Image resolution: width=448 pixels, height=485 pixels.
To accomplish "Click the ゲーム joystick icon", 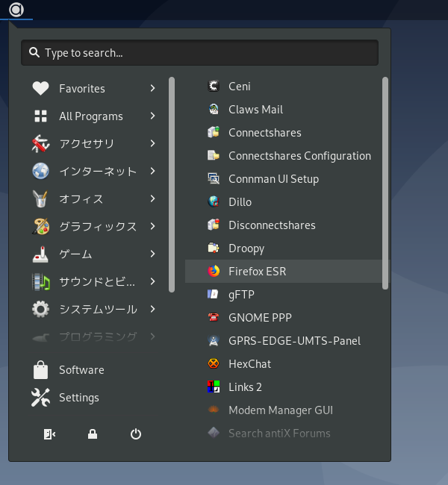I will (40, 254).
